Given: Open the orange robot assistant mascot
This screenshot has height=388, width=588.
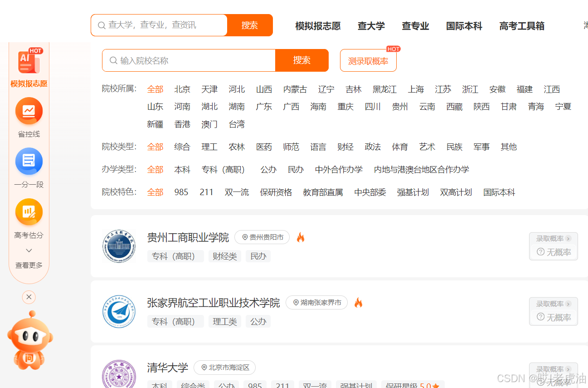Looking at the screenshot, I should [29, 340].
